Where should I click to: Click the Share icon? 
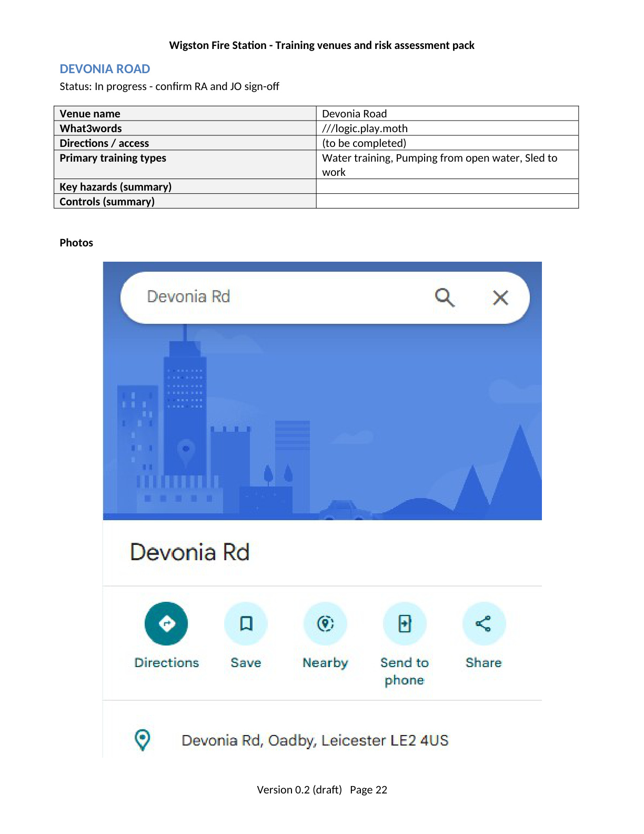click(x=484, y=623)
